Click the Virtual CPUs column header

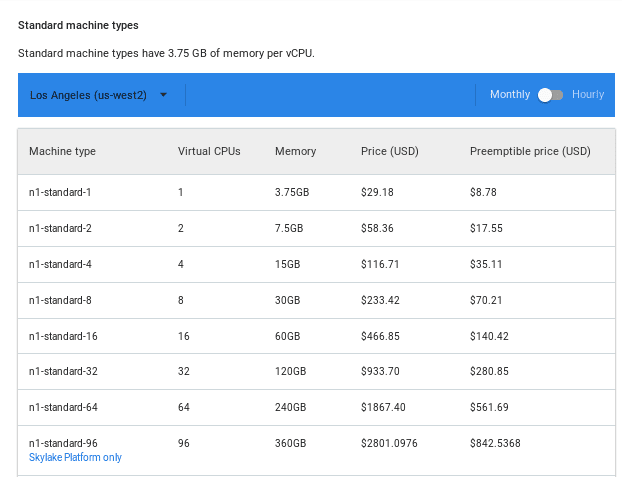click(x=209, y=152)
